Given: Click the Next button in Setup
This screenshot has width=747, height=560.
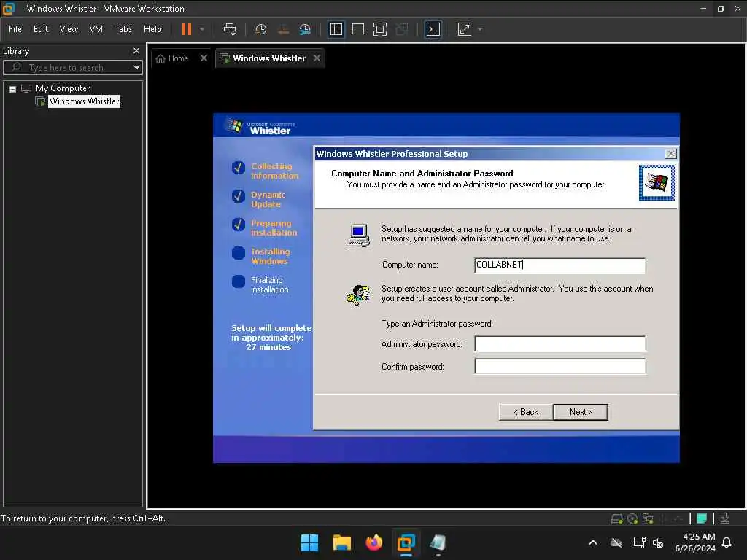Looking at the screenshot, I should [x=581, y=412].
